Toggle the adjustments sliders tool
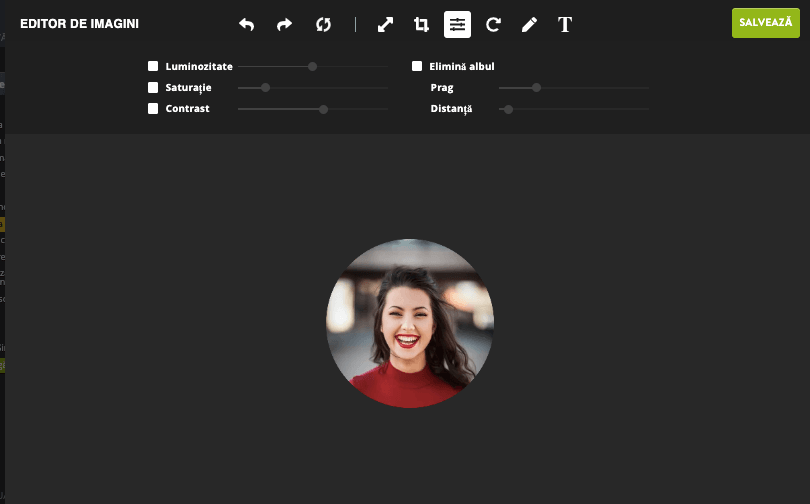The height and width of the screenshot is (504, 810). (x=457, y=24)
